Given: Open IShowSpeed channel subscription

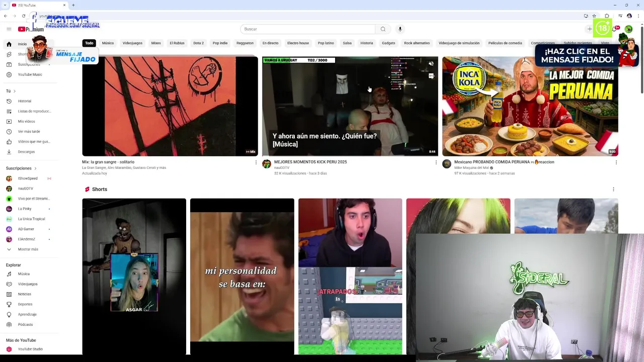Looking at the screenshot, I should [28, 178].
